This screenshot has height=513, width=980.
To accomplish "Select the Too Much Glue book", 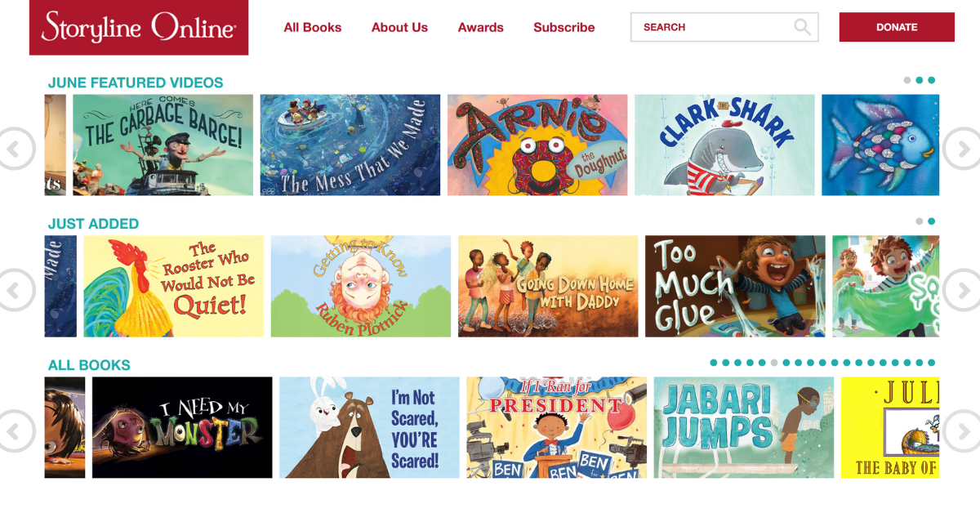I will click(735, 287).
